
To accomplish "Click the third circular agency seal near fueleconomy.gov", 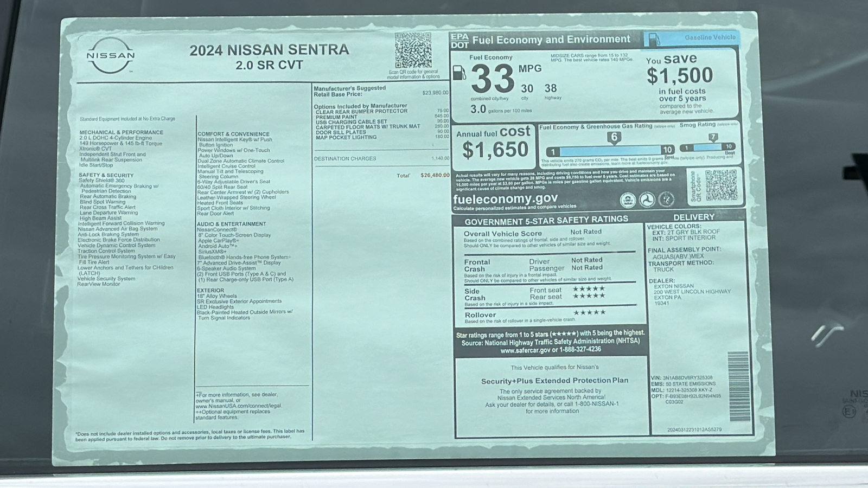I will [666, 200].
